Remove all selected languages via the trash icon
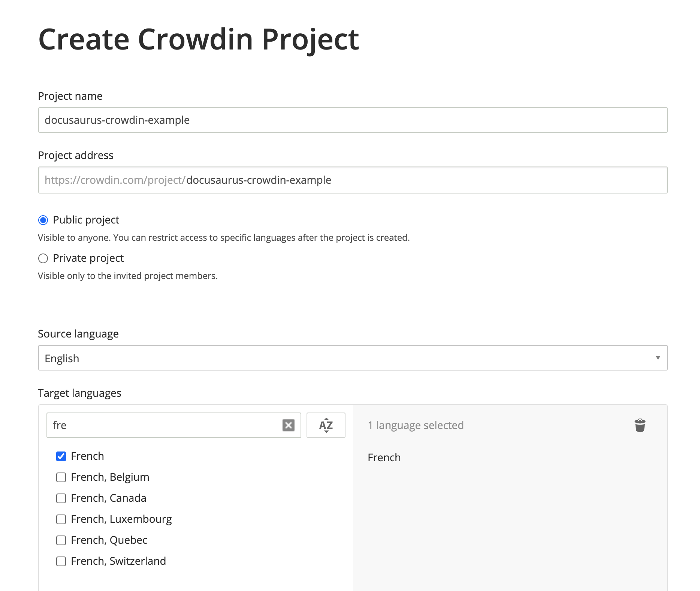Screen dimensions: 700x591 (x=640, y=425)
